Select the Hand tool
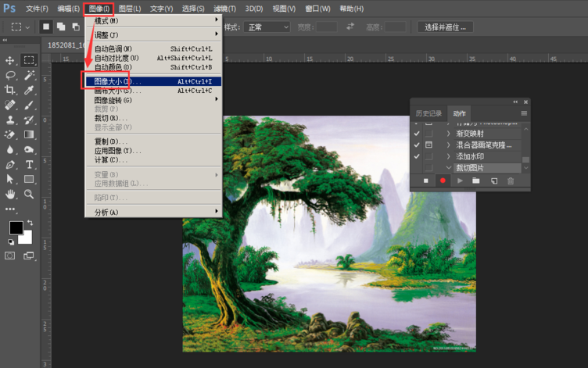This screenshot has width=588, height=368. pyautogui.click(x=10, y=194)
